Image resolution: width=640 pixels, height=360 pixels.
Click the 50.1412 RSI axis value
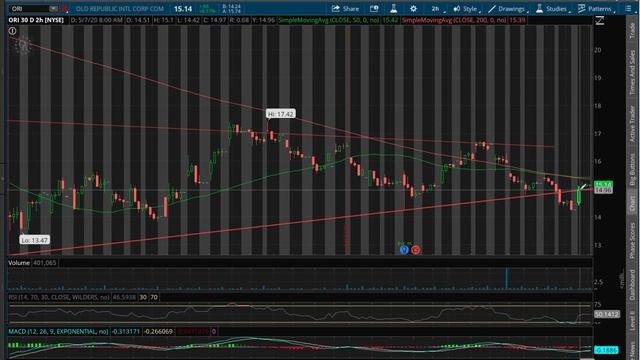[x=607, y=314]
